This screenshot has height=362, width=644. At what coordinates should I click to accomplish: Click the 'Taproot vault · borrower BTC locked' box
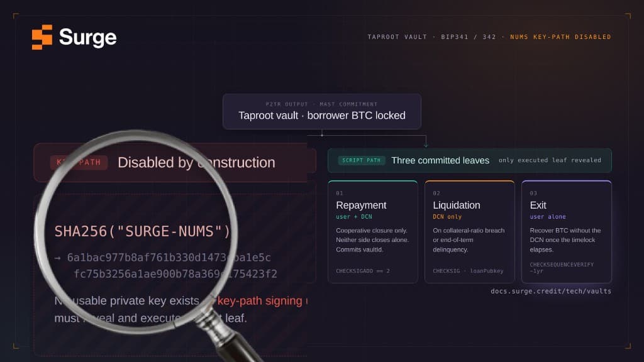322,112
